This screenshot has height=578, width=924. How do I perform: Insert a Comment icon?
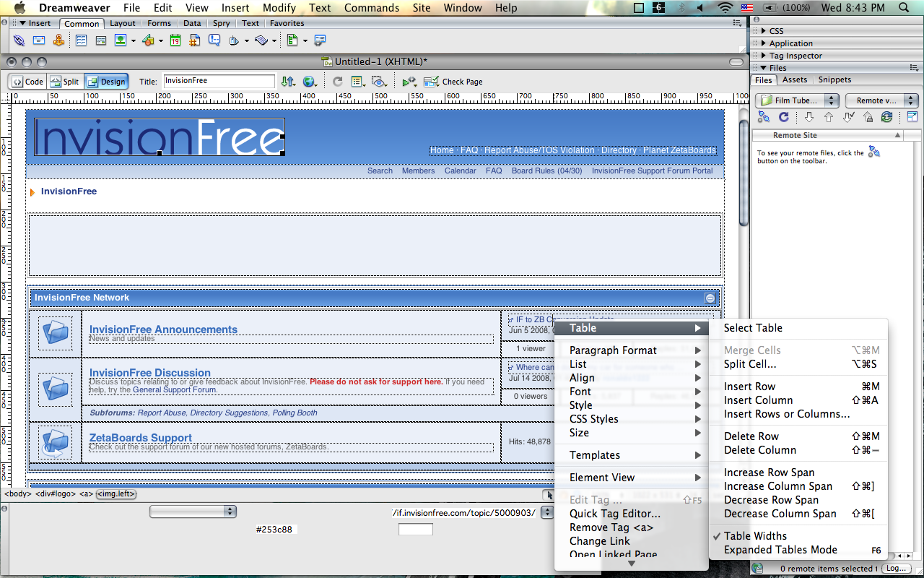(214, 40)
